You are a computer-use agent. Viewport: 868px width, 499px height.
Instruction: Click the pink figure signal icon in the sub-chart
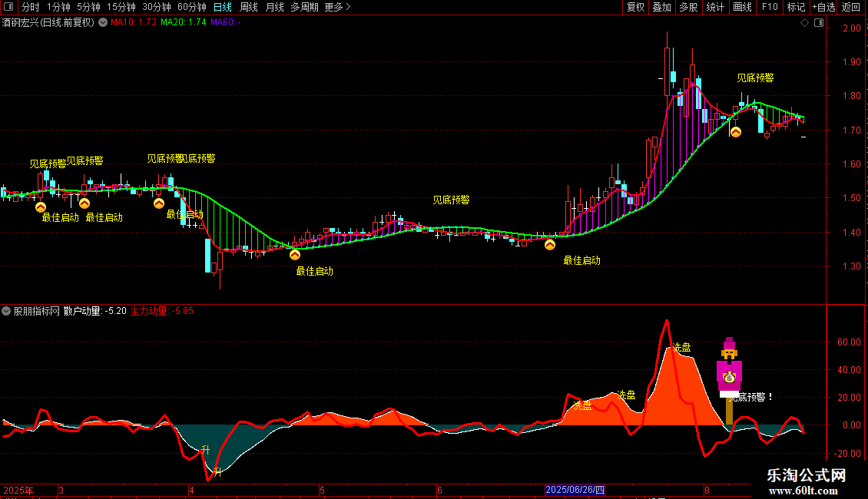729,367
